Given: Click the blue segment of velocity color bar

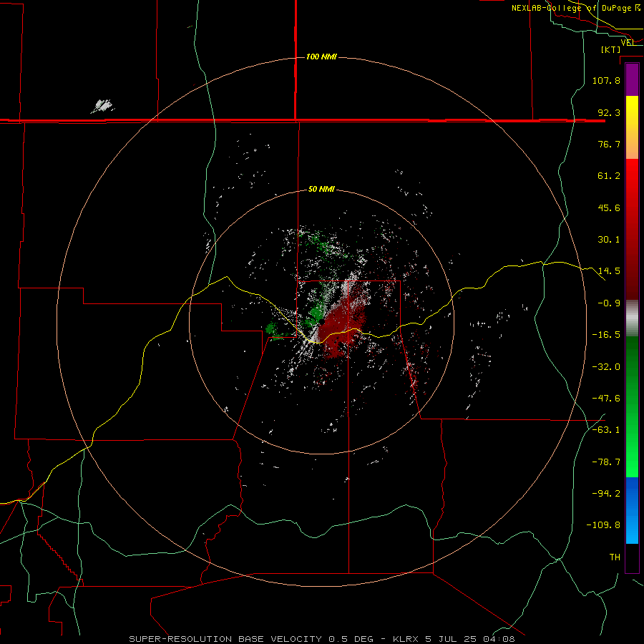Looking at the screenshot, I should coord(632,510).
